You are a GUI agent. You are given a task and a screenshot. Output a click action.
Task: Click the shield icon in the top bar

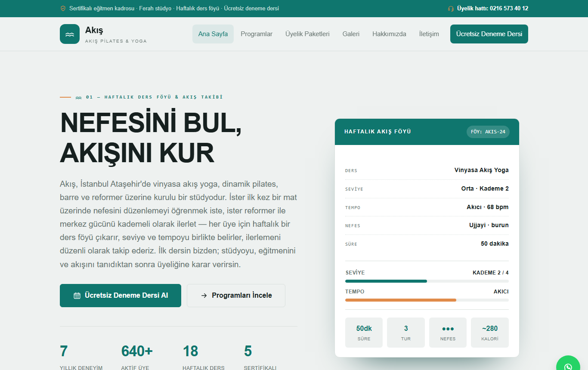point(63,9)
